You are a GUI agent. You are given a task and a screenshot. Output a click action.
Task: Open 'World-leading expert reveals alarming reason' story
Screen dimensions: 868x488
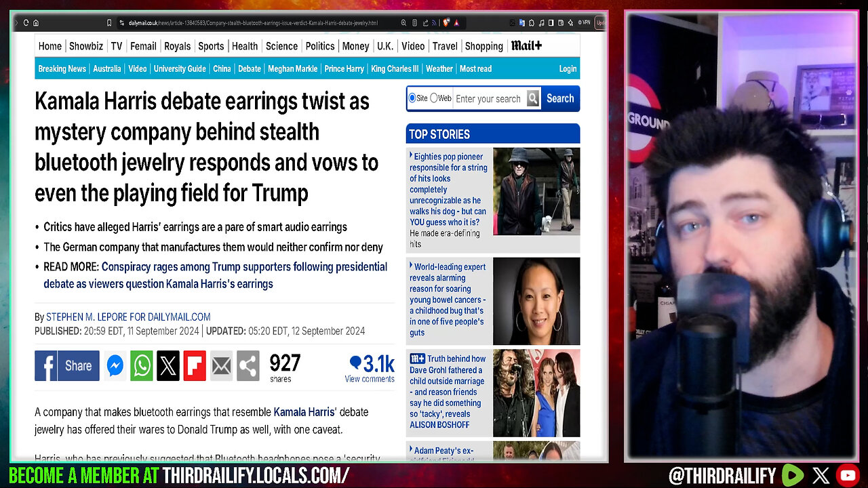click(448, 300)
